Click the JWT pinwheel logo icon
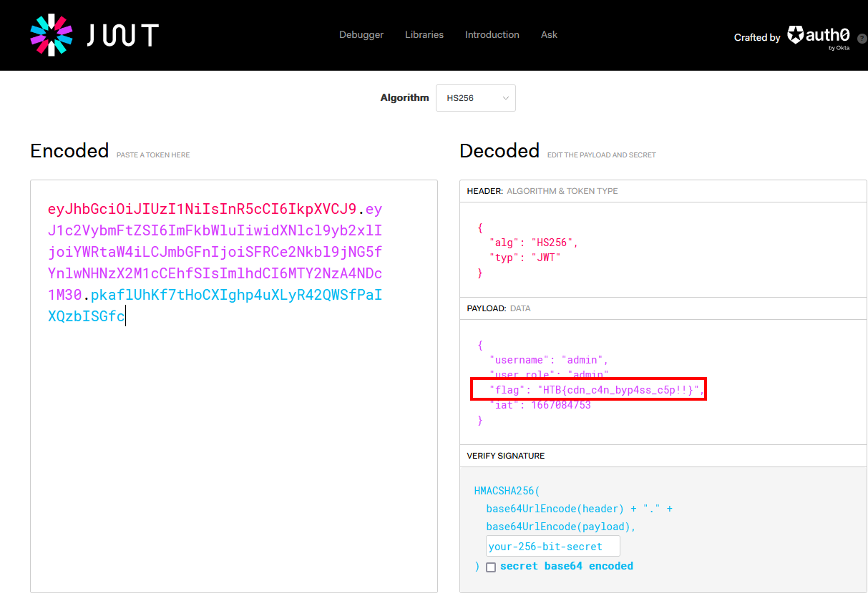Screen dimensions: 868x596 point(52,35)
